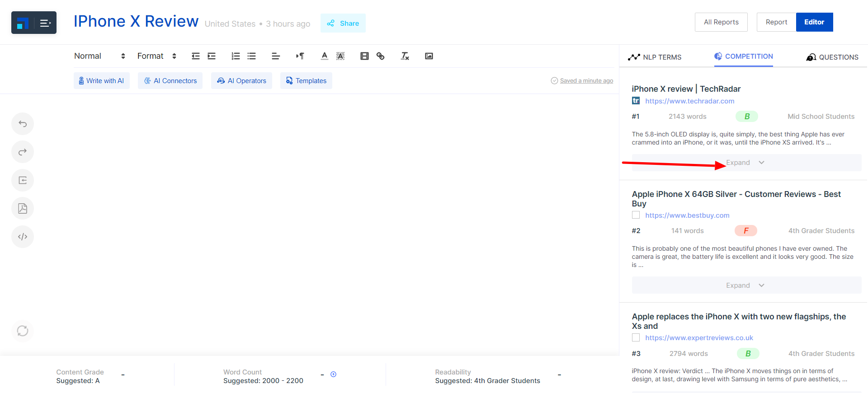Open text highlight background color
This screenshot has width=868, height=393.
(x=340, y=56)
